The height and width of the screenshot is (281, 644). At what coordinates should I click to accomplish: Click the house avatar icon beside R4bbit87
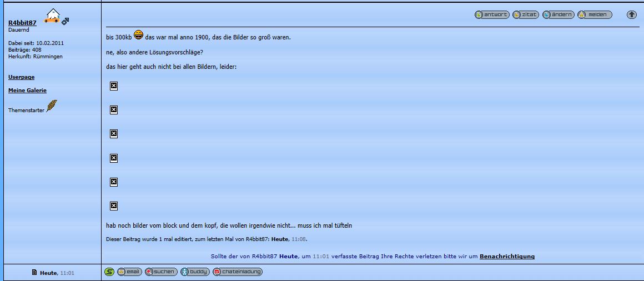[52, 17]
